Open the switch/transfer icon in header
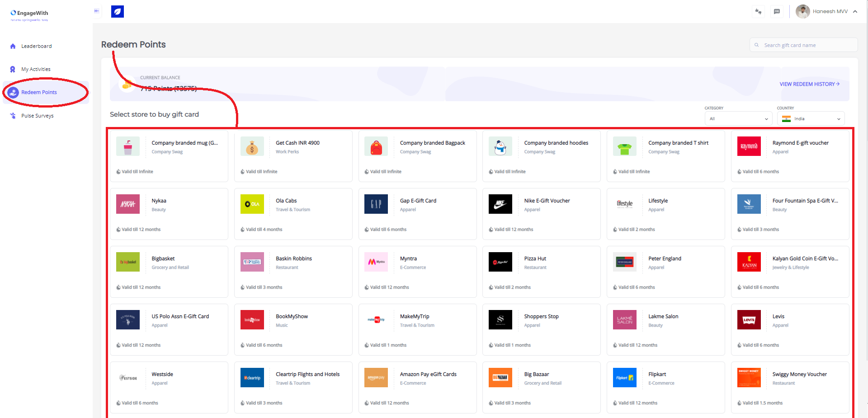The width and height of the screenshot is (868, 418). point(758,11)
